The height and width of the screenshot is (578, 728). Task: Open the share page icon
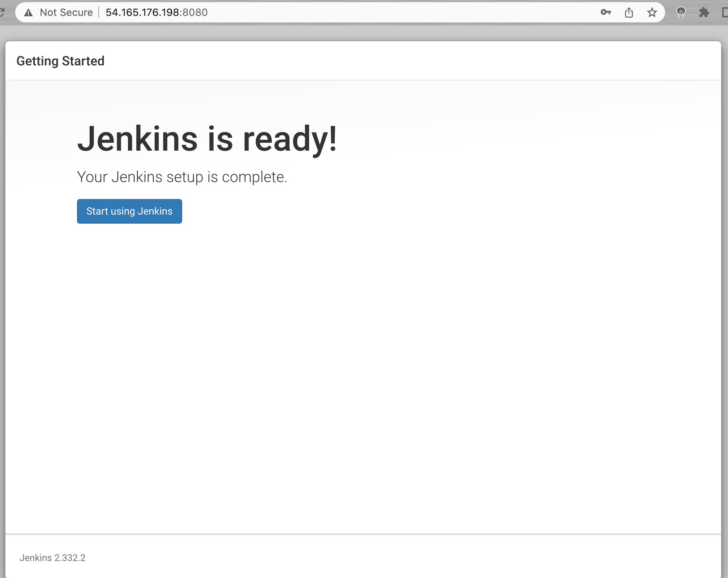[x=629, y=13]
